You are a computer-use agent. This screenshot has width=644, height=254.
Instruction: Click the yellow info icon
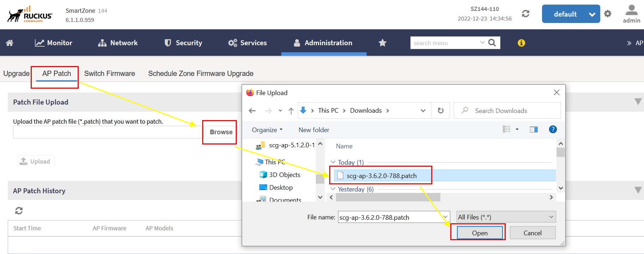(x=521, y=43)
